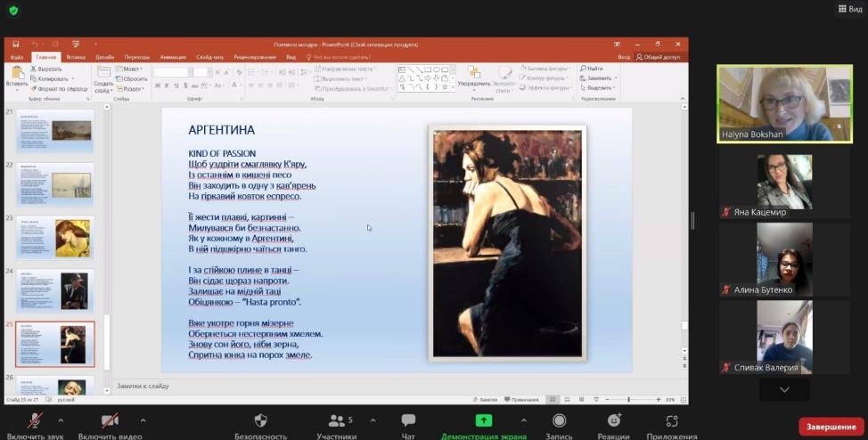Switch to slide sorter view icon

tap(567, 399)
